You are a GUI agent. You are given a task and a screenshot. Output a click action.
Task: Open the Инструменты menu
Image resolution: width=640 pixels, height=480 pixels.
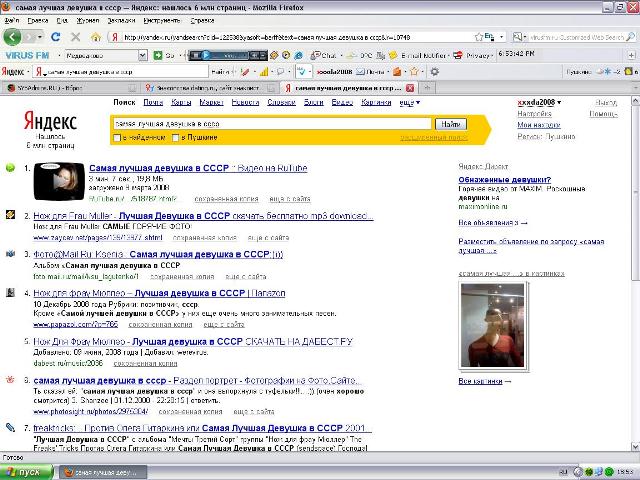coord(162,20)
